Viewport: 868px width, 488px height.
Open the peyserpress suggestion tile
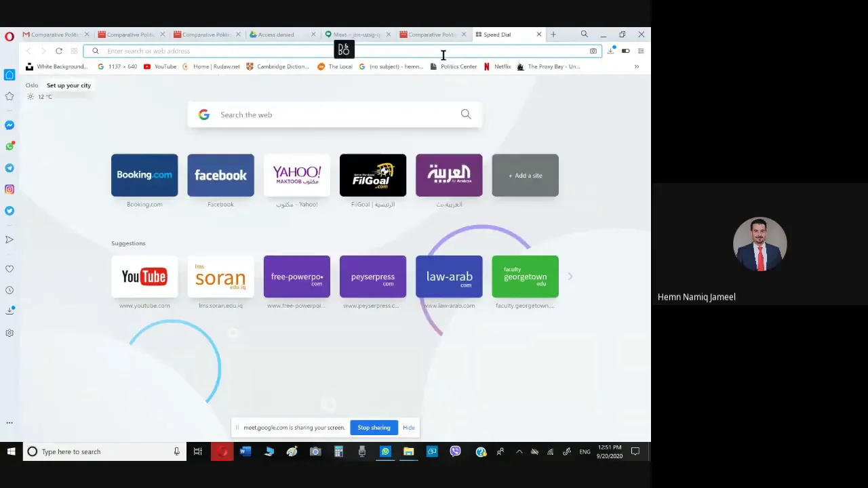[373, 277]
